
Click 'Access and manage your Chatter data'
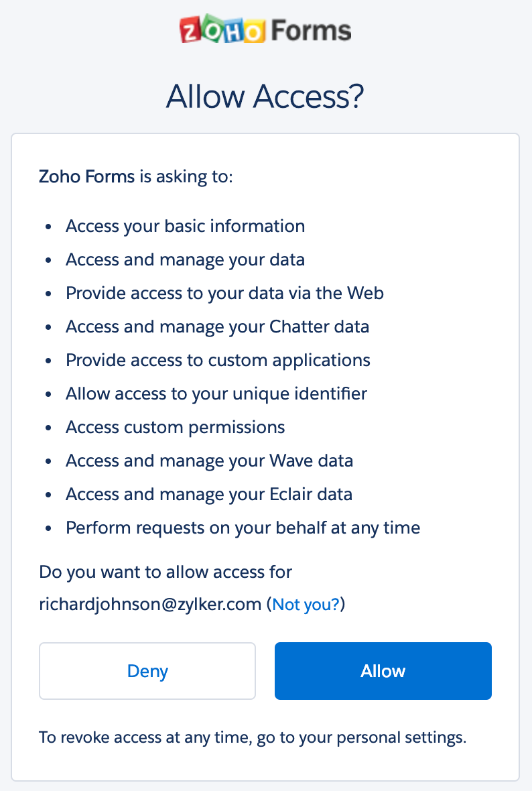(217, 326)
